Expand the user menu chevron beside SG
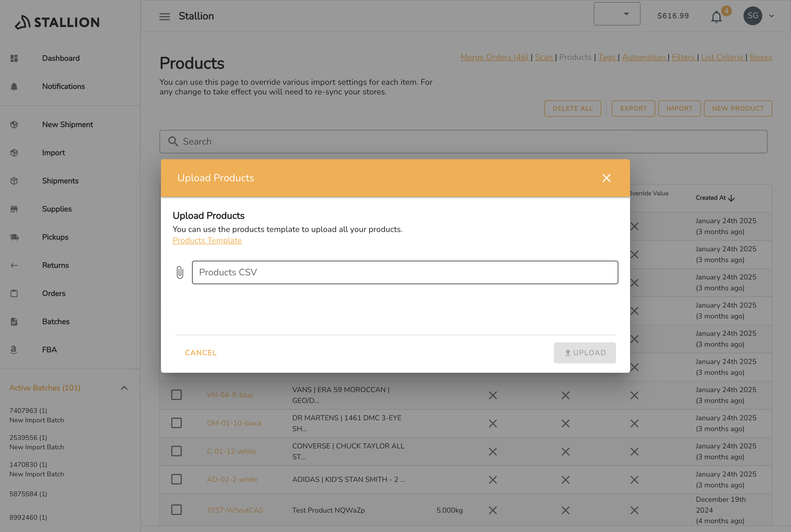 772,16
